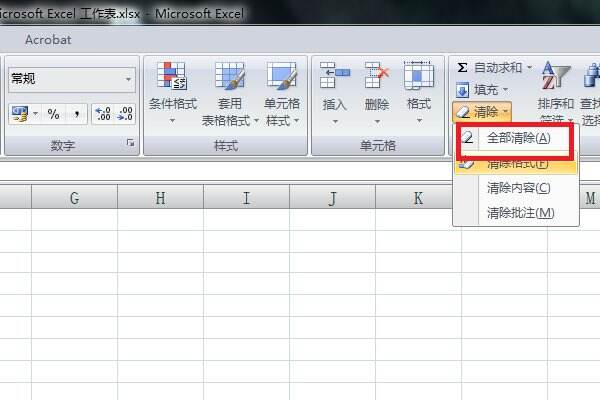Select column I header
This screenshot has width=600, height=400.
point(246,198)
